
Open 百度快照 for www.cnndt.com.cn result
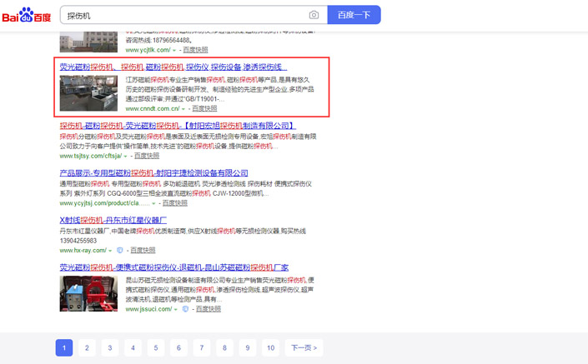204,109
